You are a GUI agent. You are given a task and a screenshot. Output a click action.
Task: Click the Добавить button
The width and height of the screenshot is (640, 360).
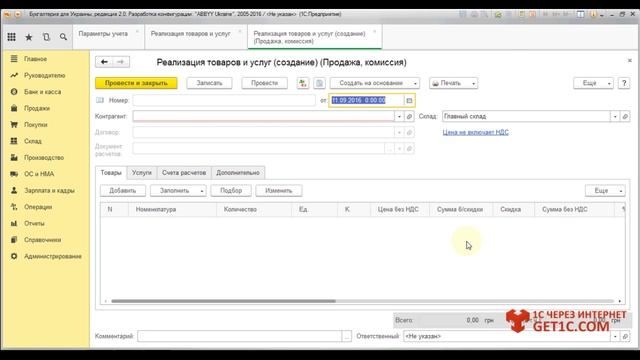click(x=122, y=191)
